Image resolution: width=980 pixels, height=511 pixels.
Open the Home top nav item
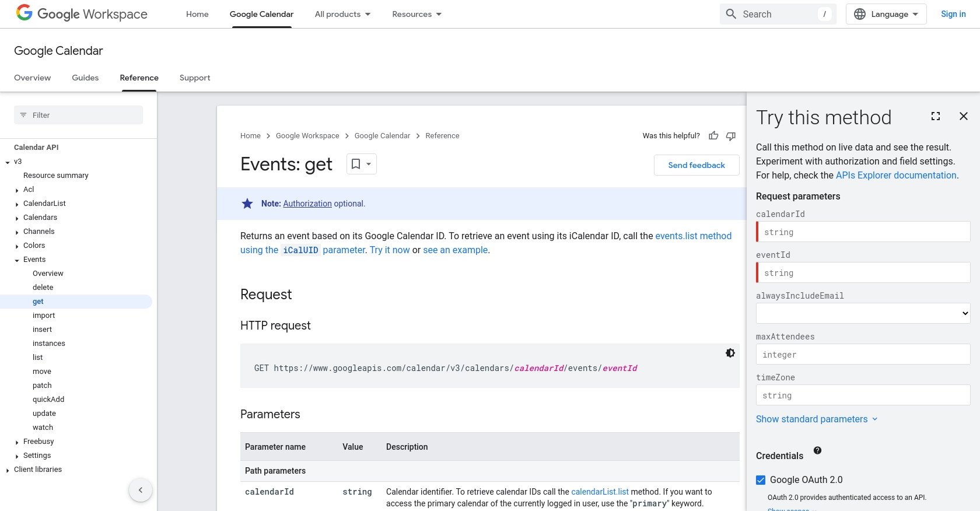click(x=197, y=14)
